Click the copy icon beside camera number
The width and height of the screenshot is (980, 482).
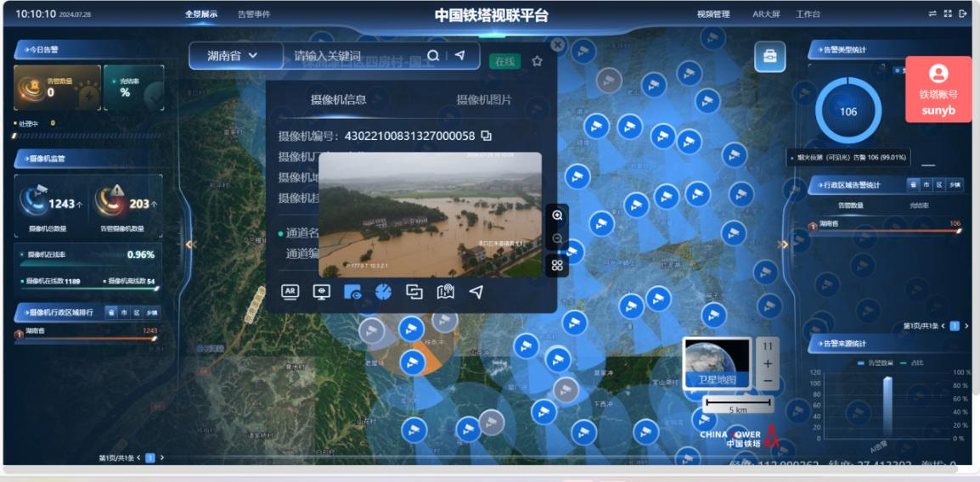pos(487,136)
